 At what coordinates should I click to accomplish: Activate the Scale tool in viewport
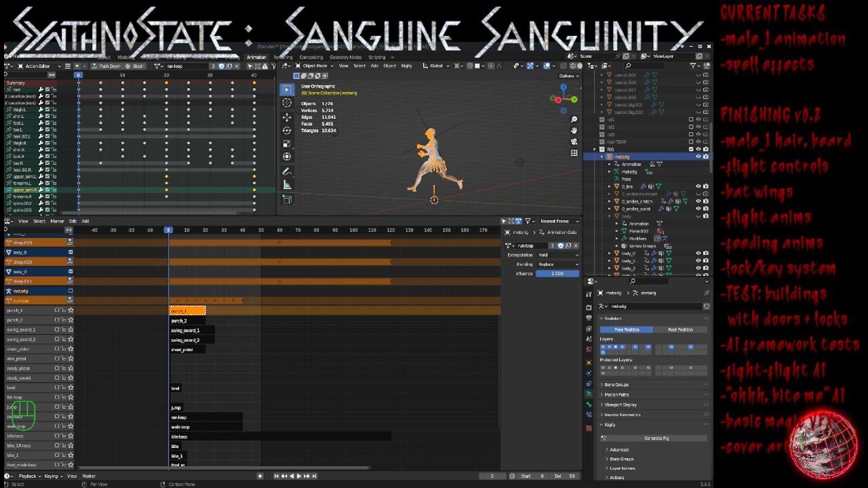point(287,144)
